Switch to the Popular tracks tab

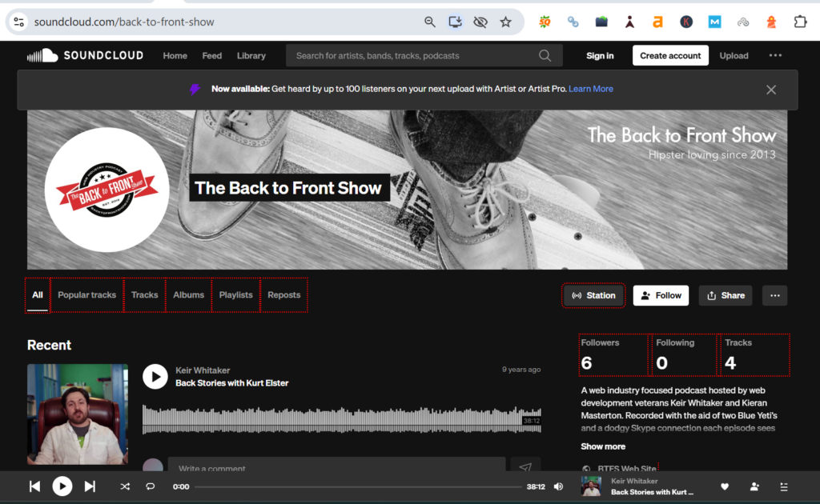click(86, 295)
